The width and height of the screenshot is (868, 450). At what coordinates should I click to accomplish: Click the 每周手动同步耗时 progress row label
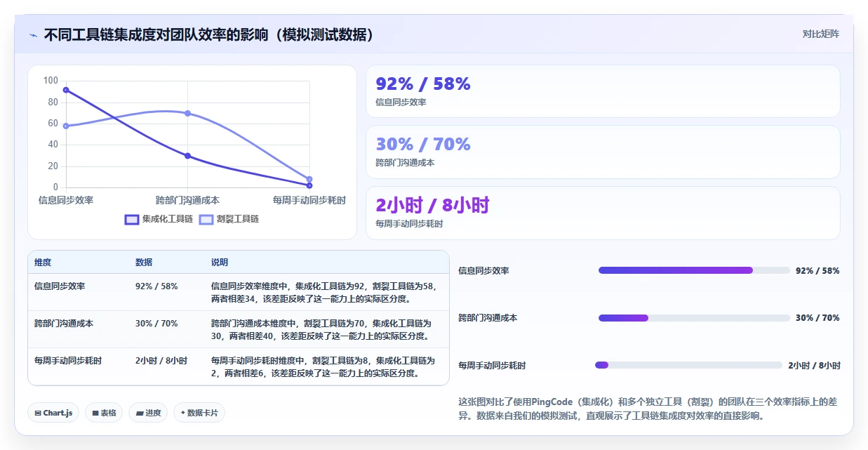tap(492, 366)
